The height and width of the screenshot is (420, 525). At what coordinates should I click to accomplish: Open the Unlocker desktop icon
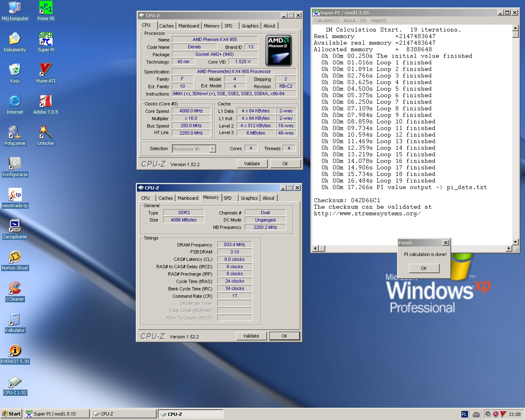(x=46, y=133)
